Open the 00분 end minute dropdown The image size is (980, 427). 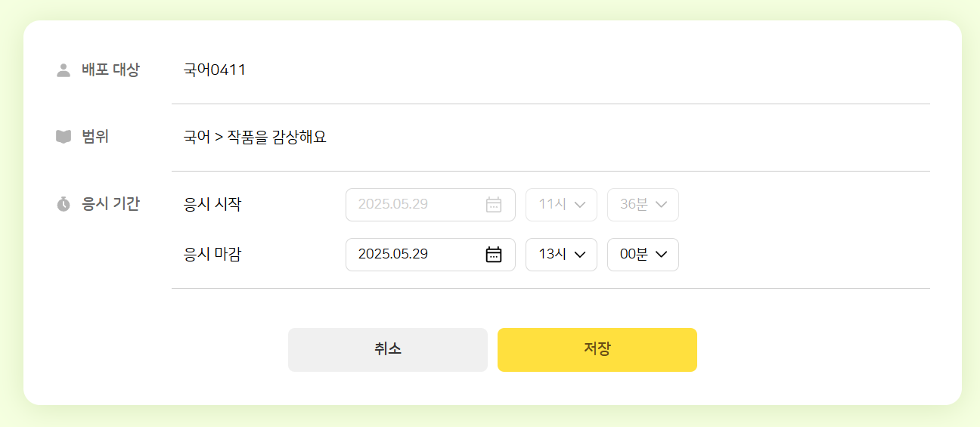643,255
